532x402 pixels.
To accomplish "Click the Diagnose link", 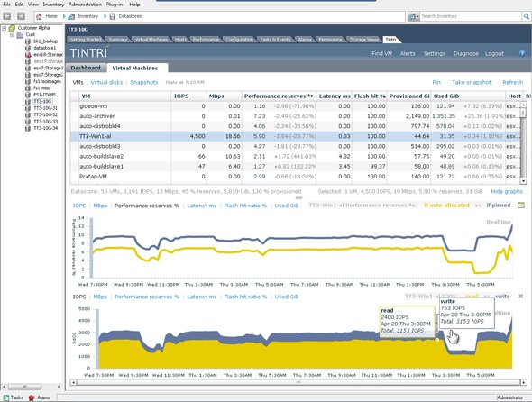I will pyautogui.click(x=466, y=53).
